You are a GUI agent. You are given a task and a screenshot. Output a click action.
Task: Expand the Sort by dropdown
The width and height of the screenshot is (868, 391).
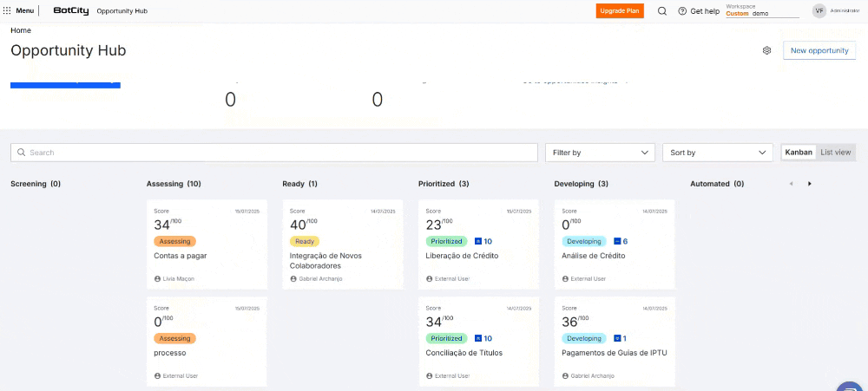click(x=717, y=153)
